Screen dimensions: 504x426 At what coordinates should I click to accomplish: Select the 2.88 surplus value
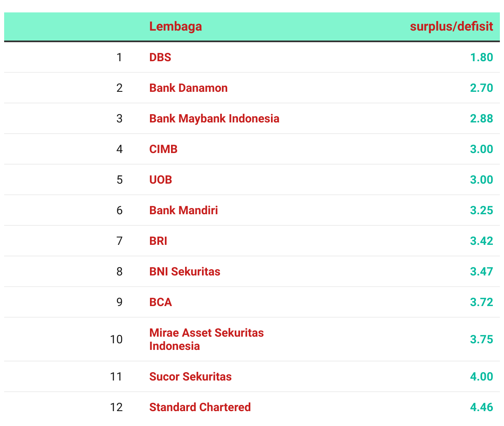482,118
